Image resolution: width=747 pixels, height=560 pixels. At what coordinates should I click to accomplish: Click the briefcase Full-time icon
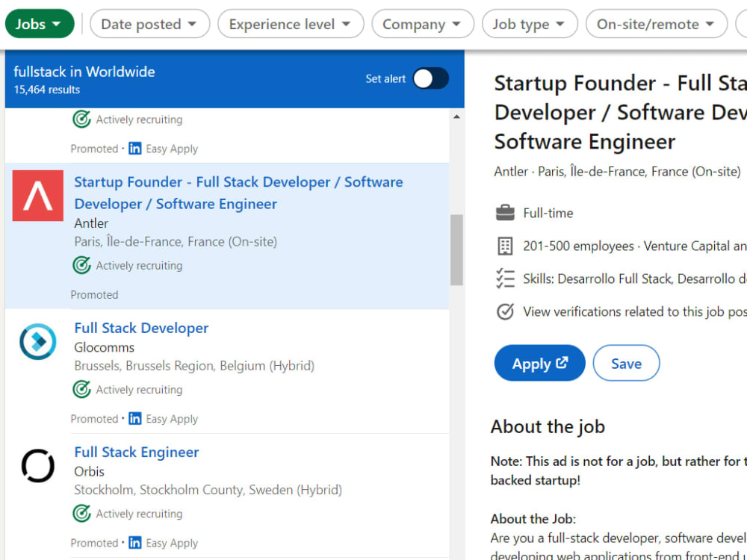click(505, 213)
